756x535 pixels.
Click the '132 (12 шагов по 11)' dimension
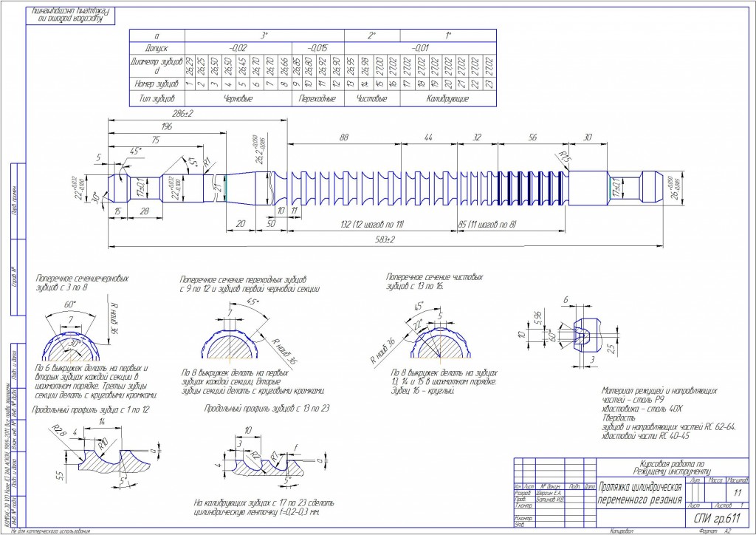point(371,225)
